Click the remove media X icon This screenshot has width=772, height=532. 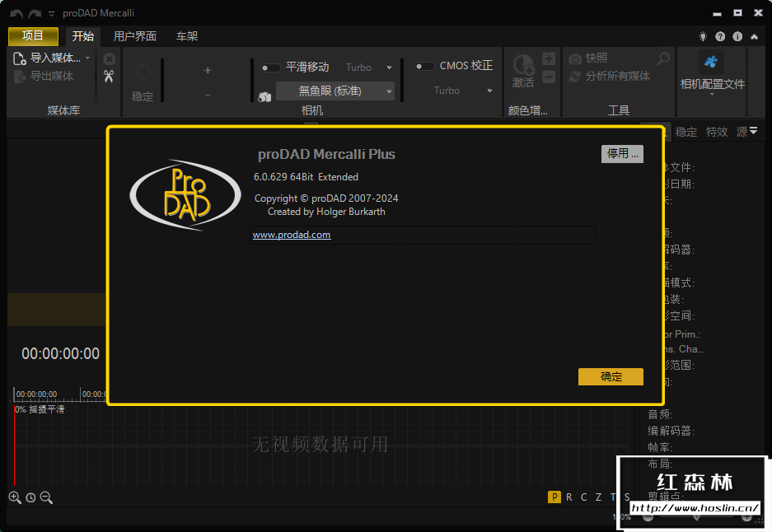coord(110,59)
